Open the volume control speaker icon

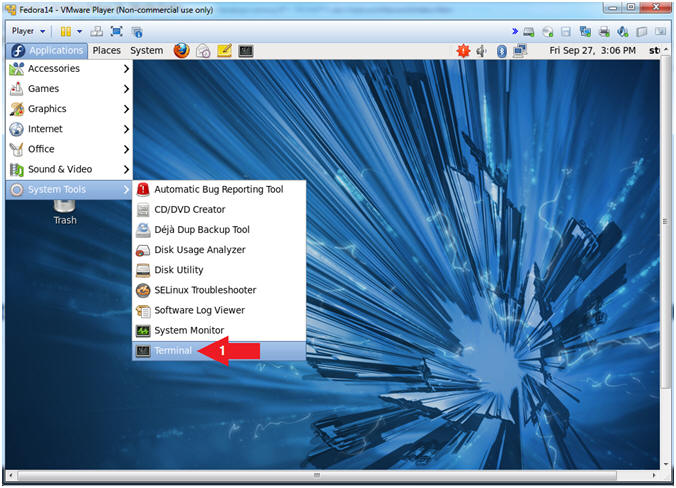tap(482, 51)
